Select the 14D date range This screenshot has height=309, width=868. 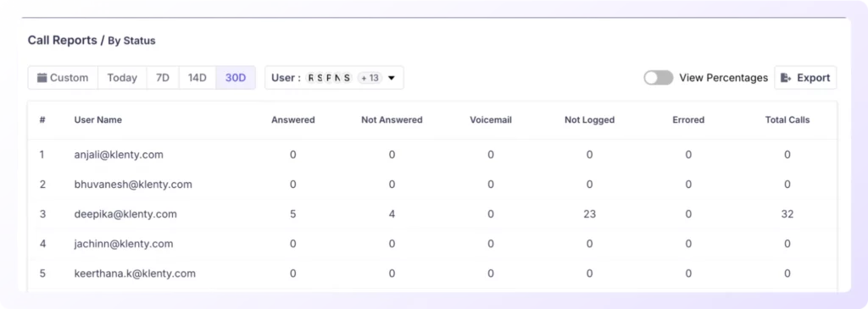coord(197,78)
